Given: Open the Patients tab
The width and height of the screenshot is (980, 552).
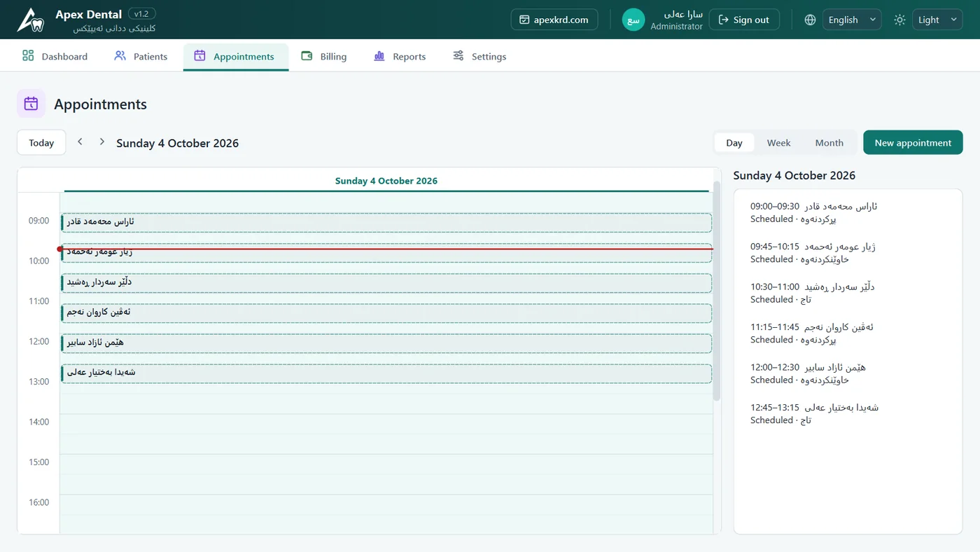Looking at the screenshot, I should (141, 57).
